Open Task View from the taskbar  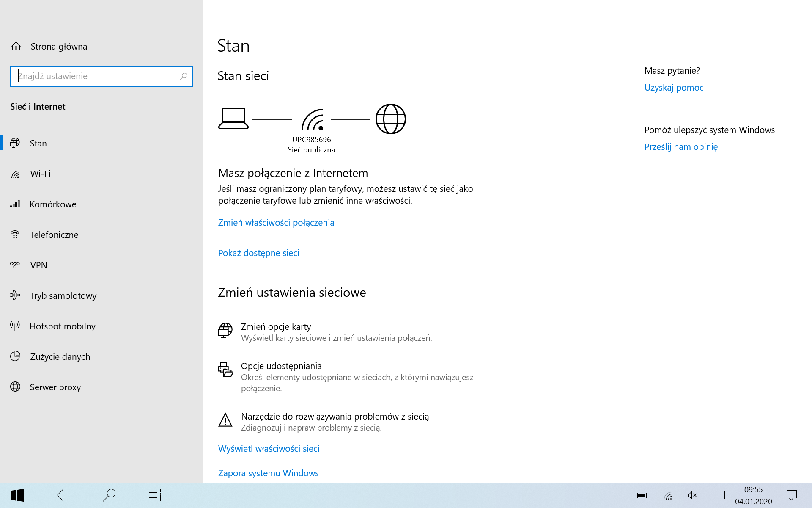tap(155, 495)
